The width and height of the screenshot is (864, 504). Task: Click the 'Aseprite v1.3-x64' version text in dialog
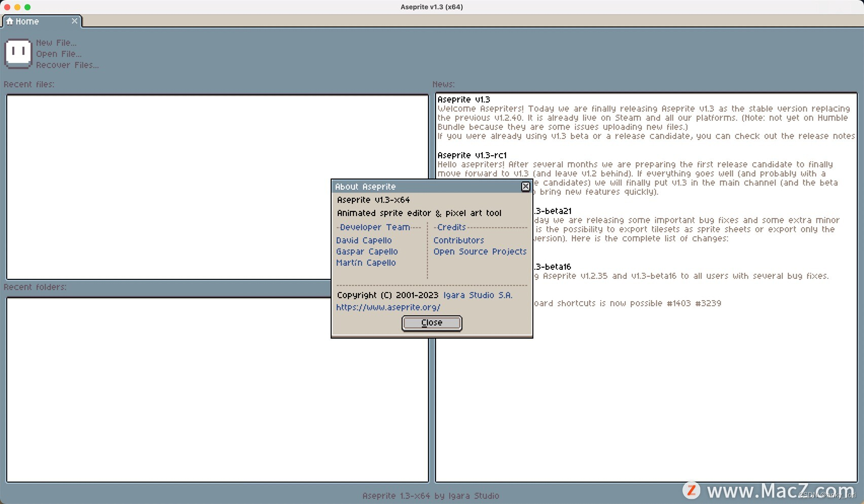[374, 200]
